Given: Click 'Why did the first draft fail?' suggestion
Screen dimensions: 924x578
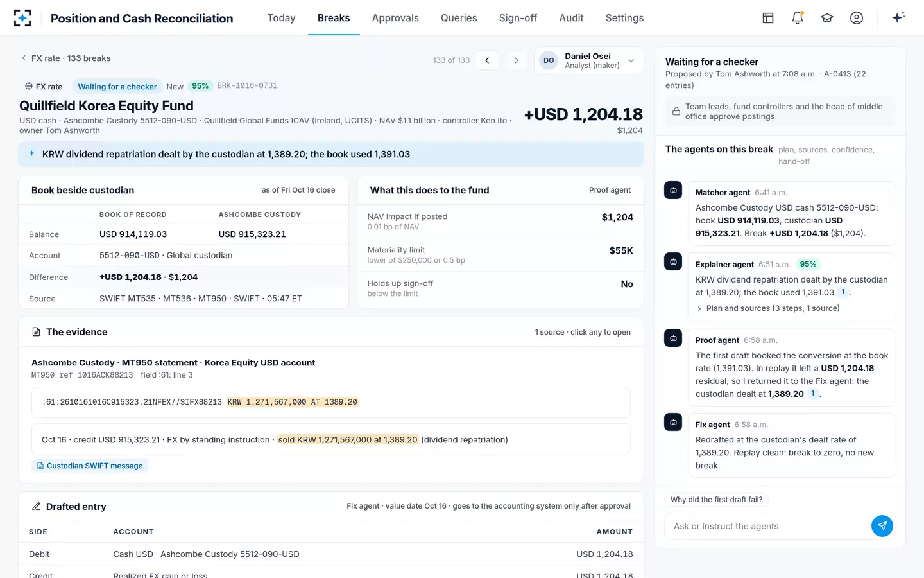Looking at the screenshot, I should coord(717,500).
